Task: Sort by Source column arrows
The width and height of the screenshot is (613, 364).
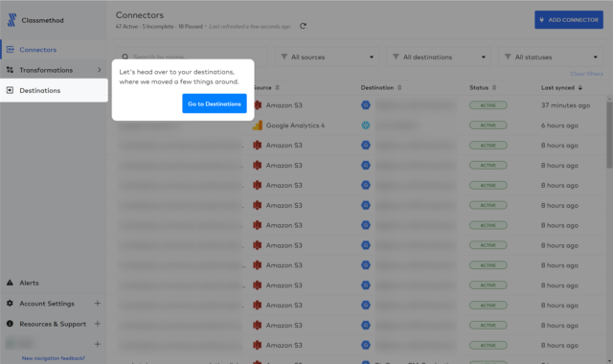Action: point(277,87)
